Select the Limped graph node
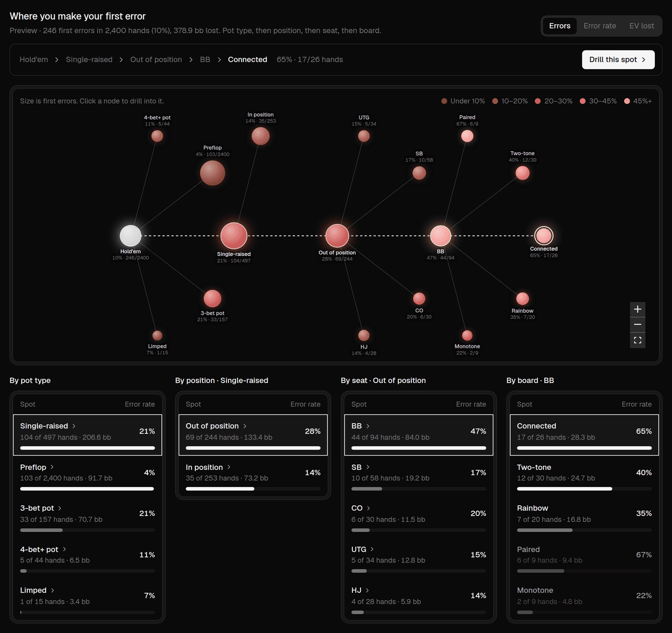This screenshot has width=672, height=633. pos(157,335)
